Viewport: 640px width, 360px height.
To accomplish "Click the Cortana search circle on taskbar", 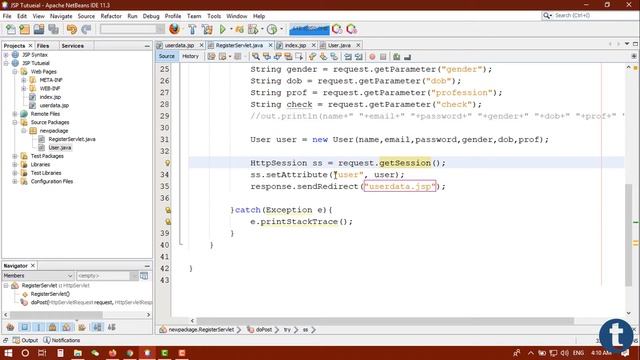I will tap(25, 353).
